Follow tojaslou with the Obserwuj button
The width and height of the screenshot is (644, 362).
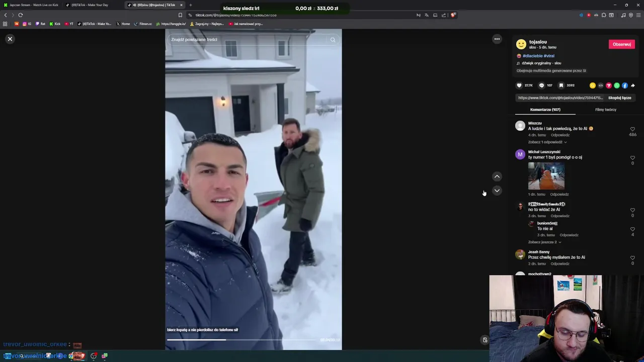click(x=622, y=44)
